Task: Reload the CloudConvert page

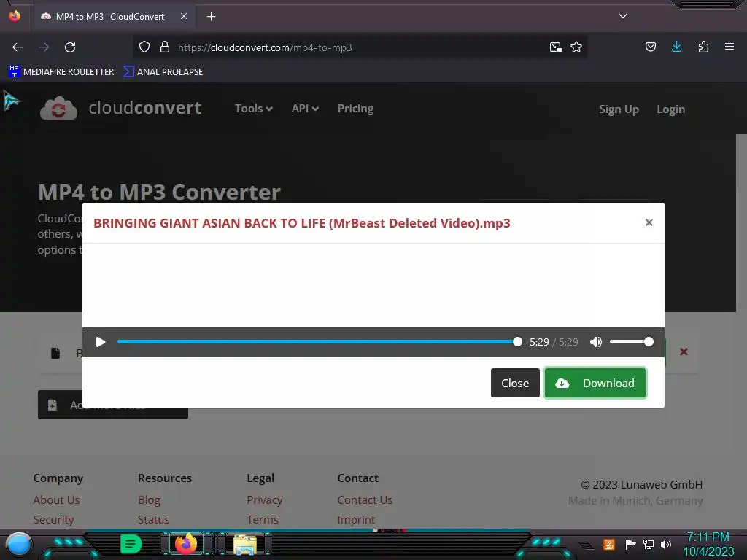Action: click(70, 47)
